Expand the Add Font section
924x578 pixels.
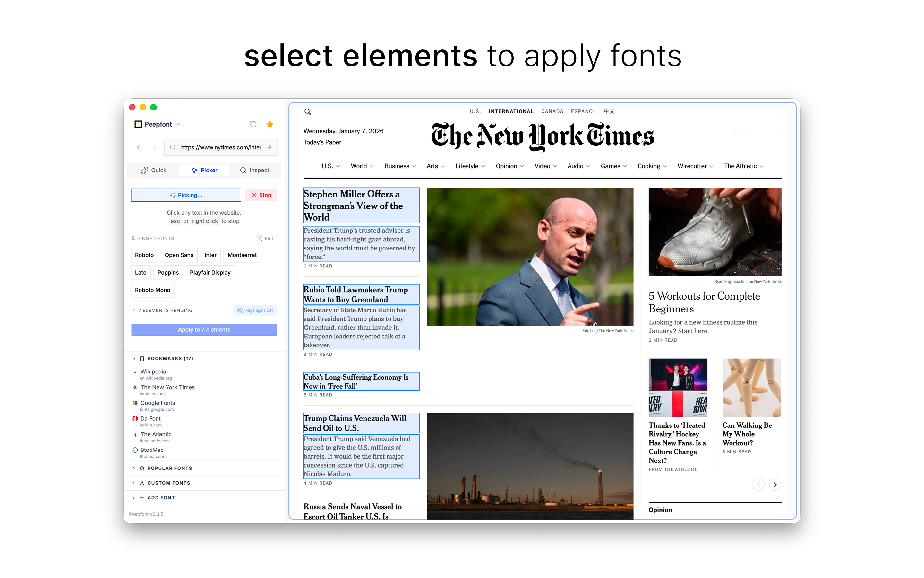pos(134,498)
